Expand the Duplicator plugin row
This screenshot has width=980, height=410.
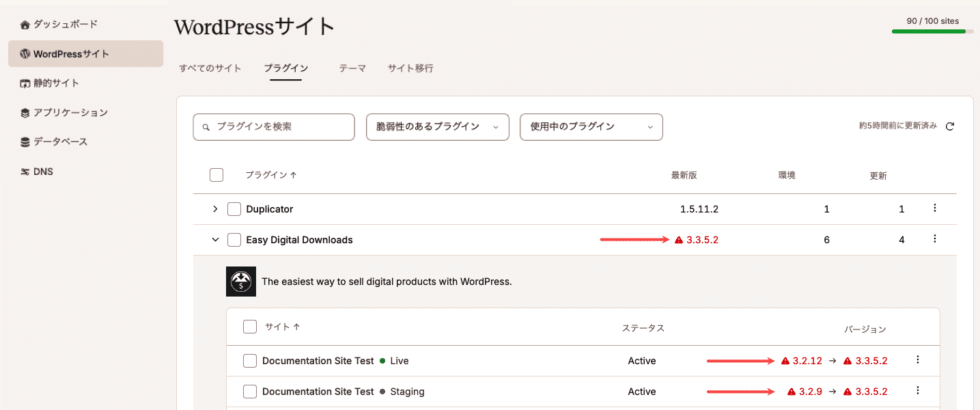pos(215,209)
